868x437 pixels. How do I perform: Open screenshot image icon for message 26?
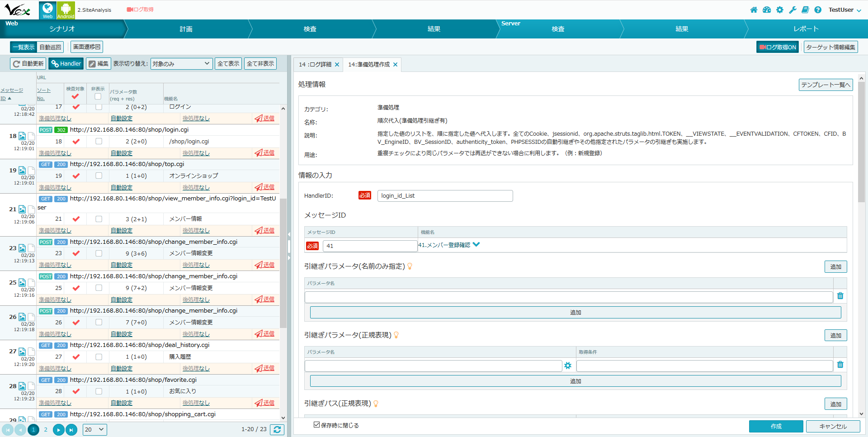pos(22,317)
